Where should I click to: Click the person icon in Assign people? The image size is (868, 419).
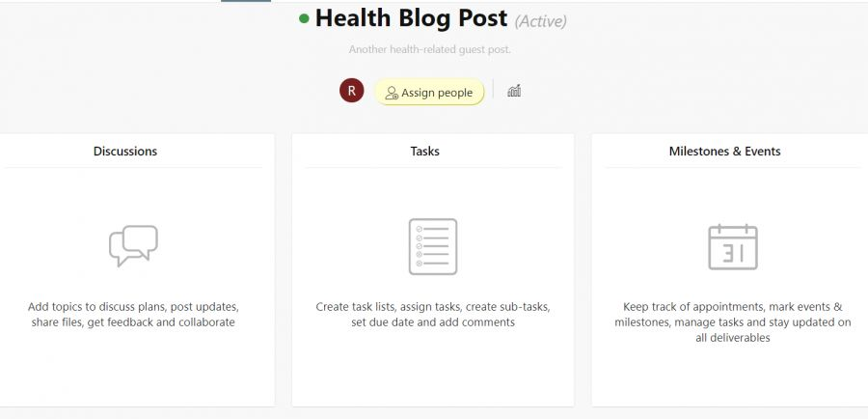(x=392, y=93)
